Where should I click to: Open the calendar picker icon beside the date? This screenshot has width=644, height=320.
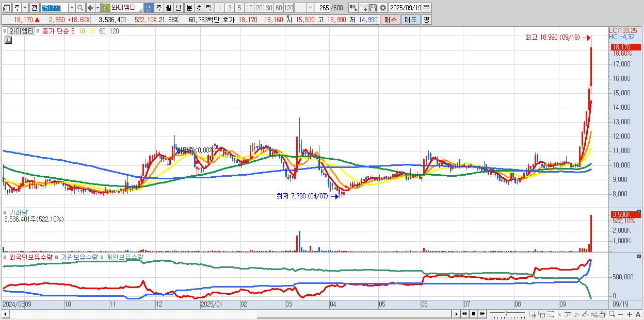[x=427, y=8]
